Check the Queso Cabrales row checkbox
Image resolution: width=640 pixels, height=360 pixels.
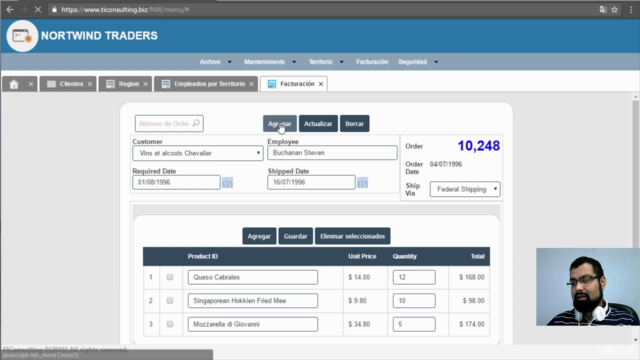click(170, 277)
